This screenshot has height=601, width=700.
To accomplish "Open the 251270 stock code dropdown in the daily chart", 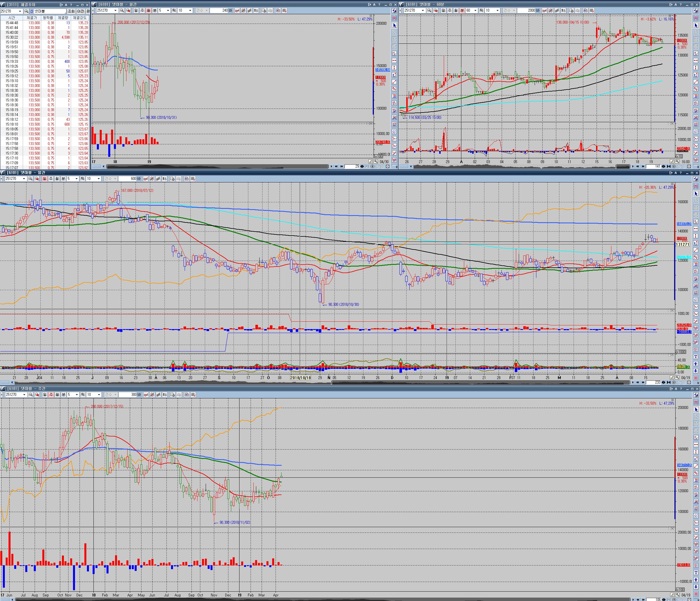I will click(24, 179).
